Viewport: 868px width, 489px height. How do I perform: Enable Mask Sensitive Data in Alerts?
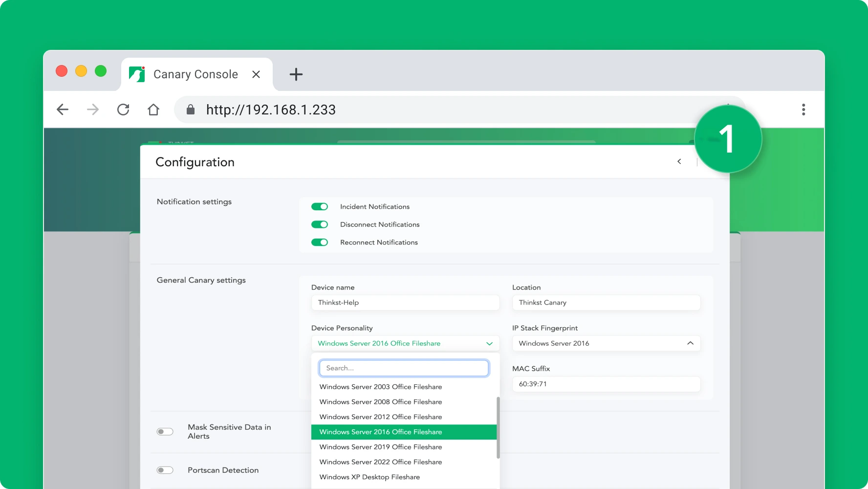165,432
